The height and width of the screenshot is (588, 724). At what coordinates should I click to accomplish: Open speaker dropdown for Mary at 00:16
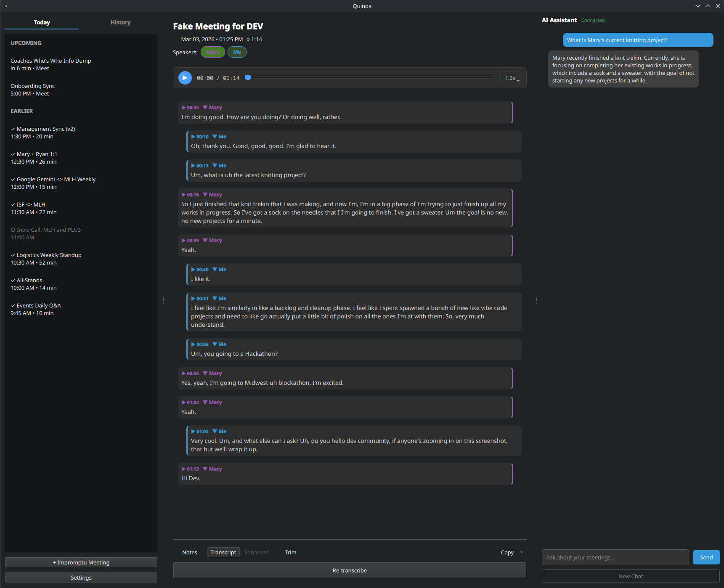[x=212, y=195]
